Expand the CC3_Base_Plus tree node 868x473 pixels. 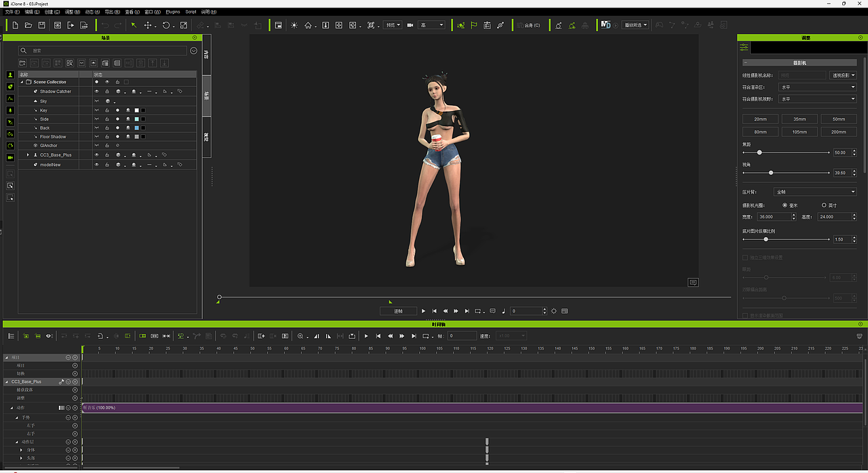pos(28,155)
